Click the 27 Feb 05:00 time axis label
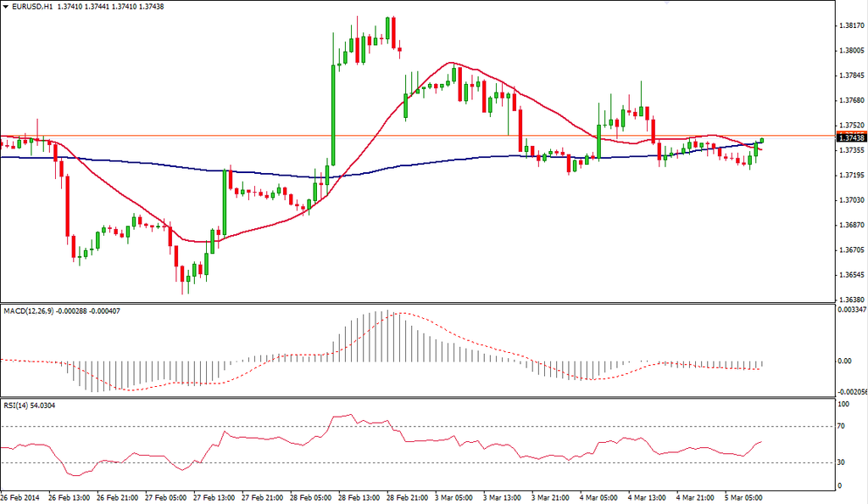The height and width of the screenshot is (504, 868). 167,497
